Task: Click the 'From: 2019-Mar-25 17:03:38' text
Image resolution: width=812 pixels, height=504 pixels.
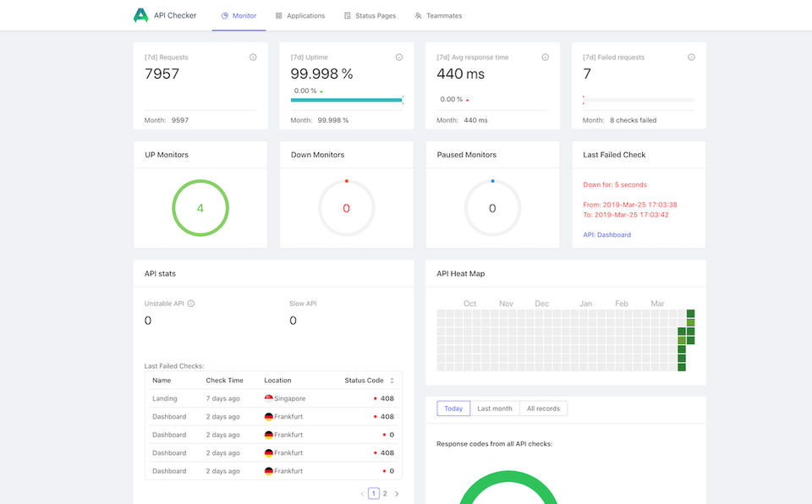Action: click(x=629, y=205)
